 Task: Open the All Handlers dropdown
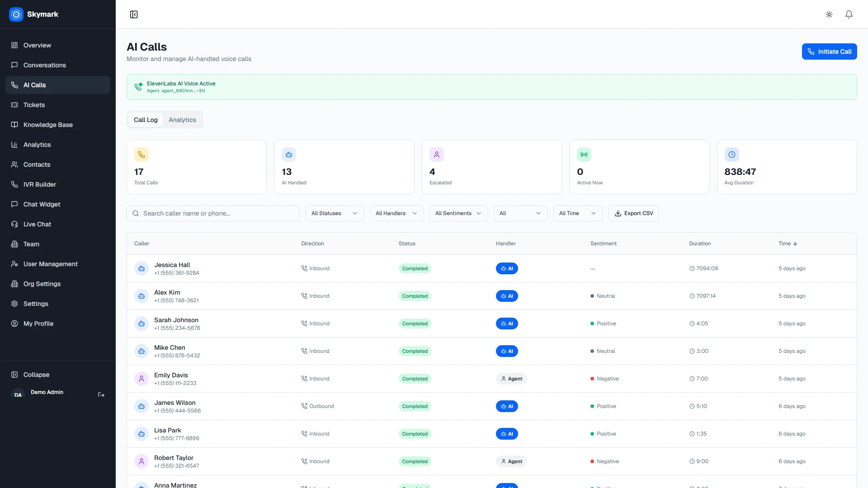pos(397,213)
